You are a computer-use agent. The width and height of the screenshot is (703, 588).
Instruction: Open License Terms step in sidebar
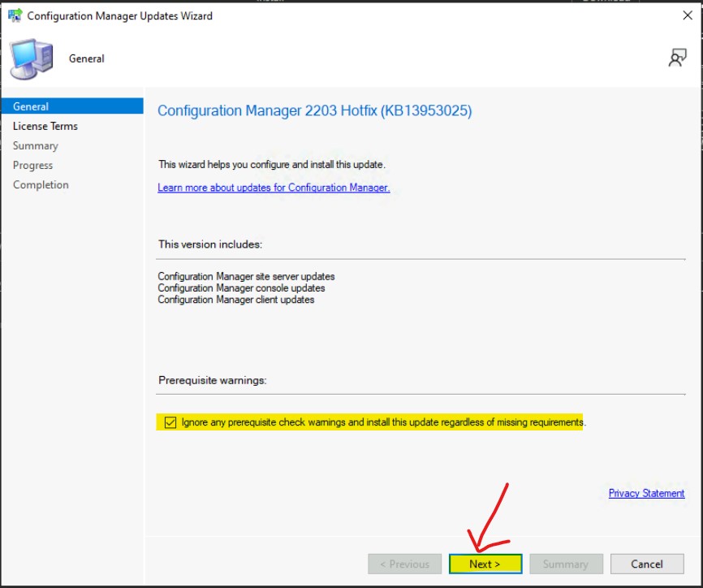(45, 126)
